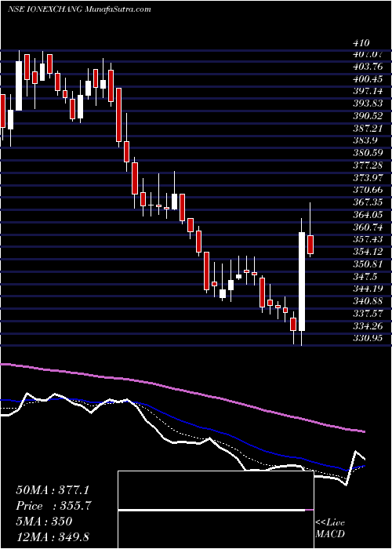Image resolution: width=392 pixels, height=549 pixels.
Task: Click the 330.95 price axis label
Action: [367, 338]
